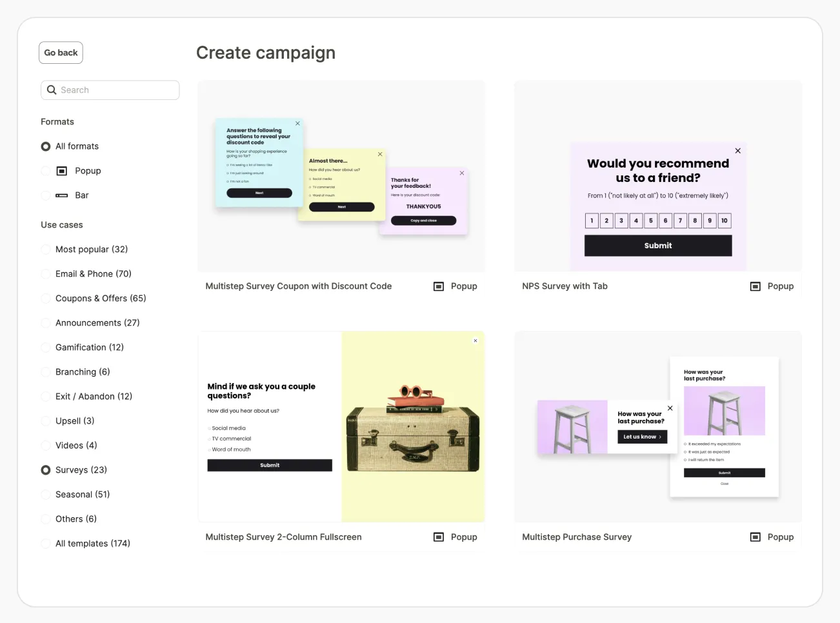Click the 'Create campaign' heading
The image size is (840, 623).
click(266, 53)
